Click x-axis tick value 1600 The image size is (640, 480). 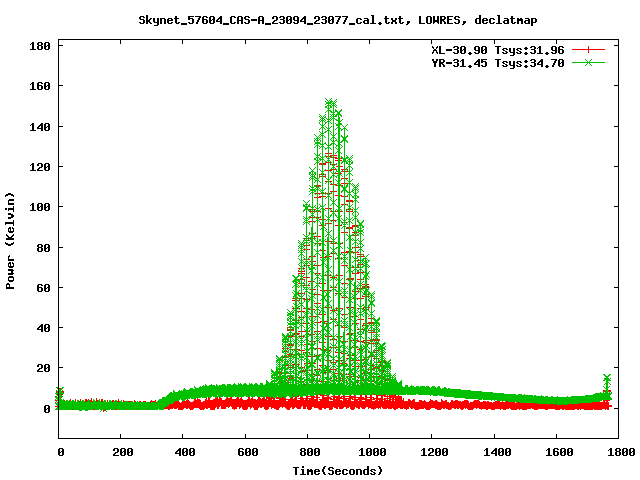(x=559, y=452)
